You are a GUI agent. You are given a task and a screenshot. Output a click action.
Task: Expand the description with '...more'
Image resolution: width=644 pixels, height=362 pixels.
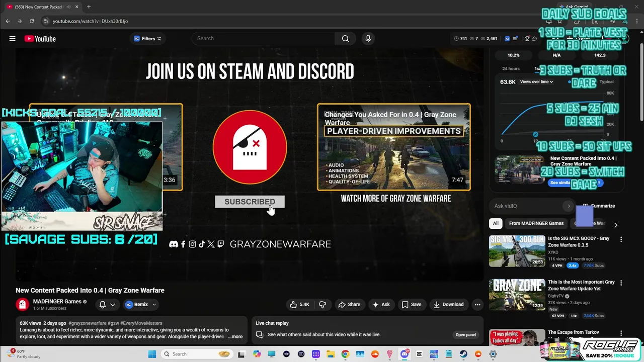coord(235,336)
